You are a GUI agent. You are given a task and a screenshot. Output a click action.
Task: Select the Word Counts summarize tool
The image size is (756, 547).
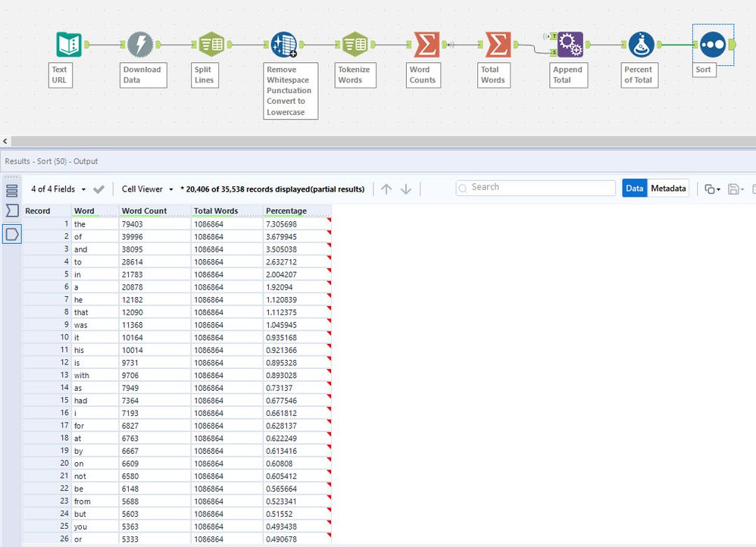[x=426, y=45]
